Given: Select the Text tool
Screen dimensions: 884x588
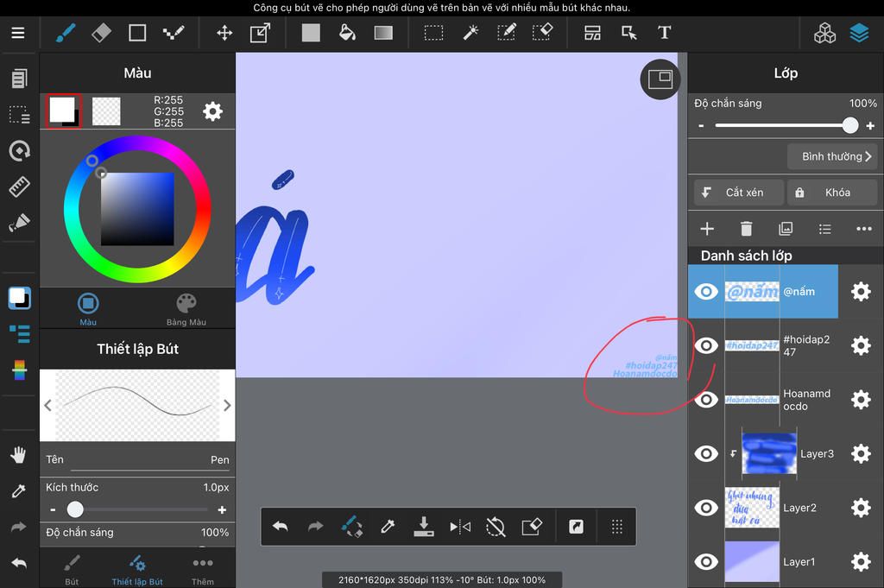Looking at the screenshot, I should coord(664,33).
